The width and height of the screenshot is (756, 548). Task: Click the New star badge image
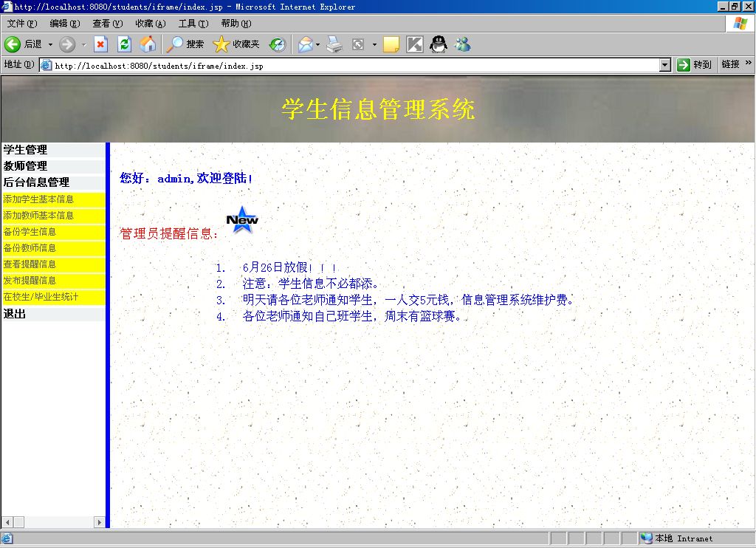242,220
